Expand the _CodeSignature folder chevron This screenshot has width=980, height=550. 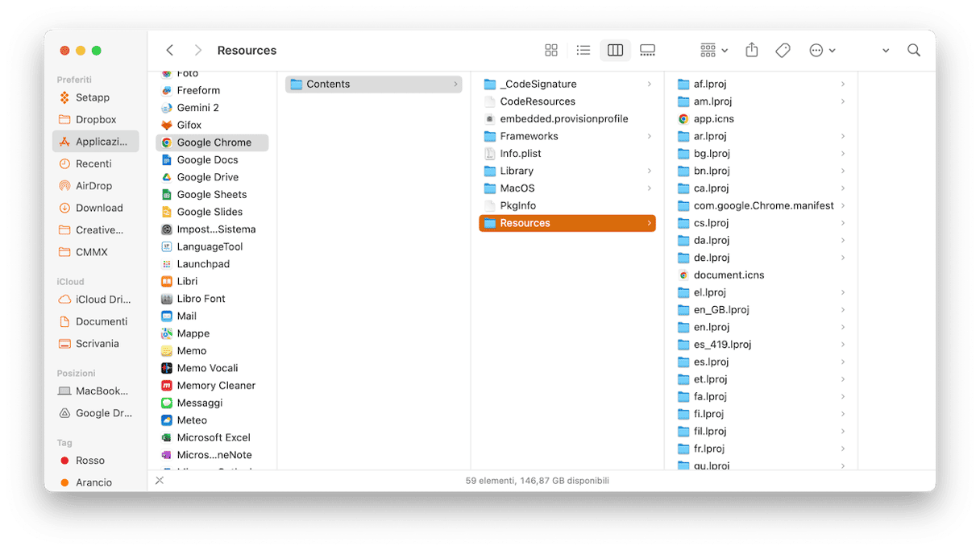point(649,84)
